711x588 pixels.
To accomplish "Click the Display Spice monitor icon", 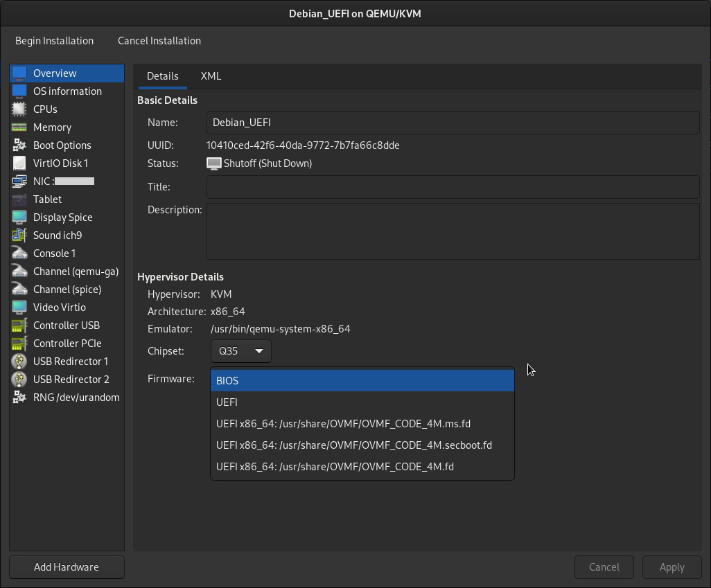I will coord(19,217).
